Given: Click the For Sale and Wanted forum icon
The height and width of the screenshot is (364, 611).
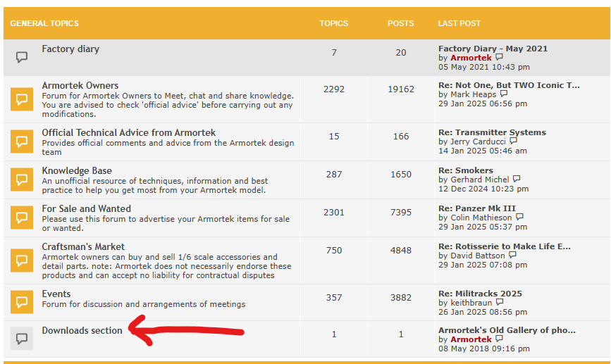Looking at the screenshot, I should click(22, 218).
